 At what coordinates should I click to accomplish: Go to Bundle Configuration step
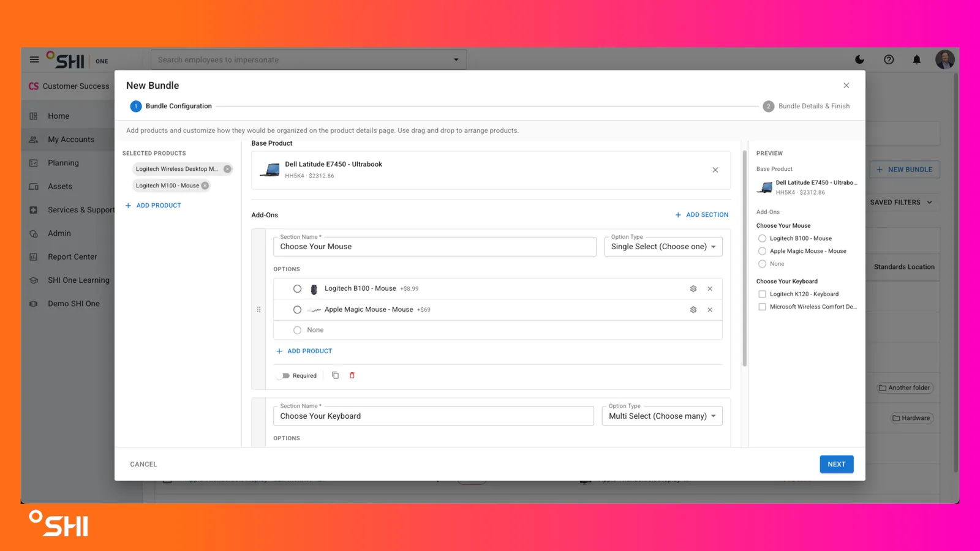pyautogui.click(x=171, y=106)
